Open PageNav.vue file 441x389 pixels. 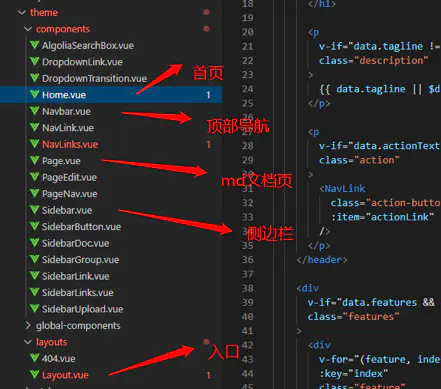tap(70, 194)
